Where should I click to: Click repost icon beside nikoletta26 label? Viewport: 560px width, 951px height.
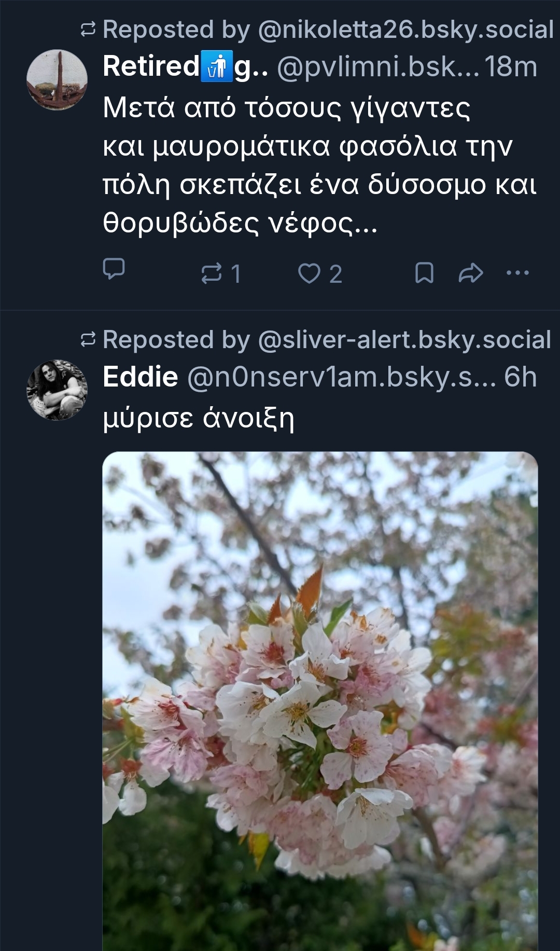[x=88, y=30]
